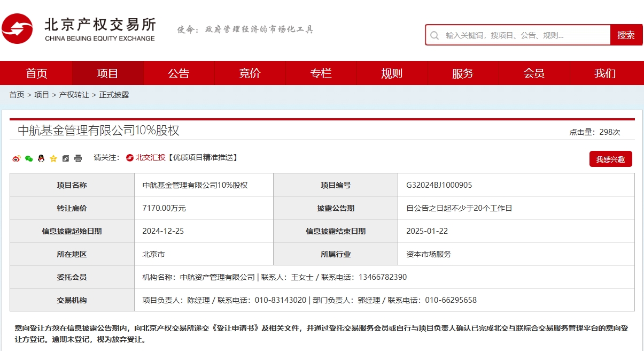Open the 北交汇投 link

pos(150,158)
